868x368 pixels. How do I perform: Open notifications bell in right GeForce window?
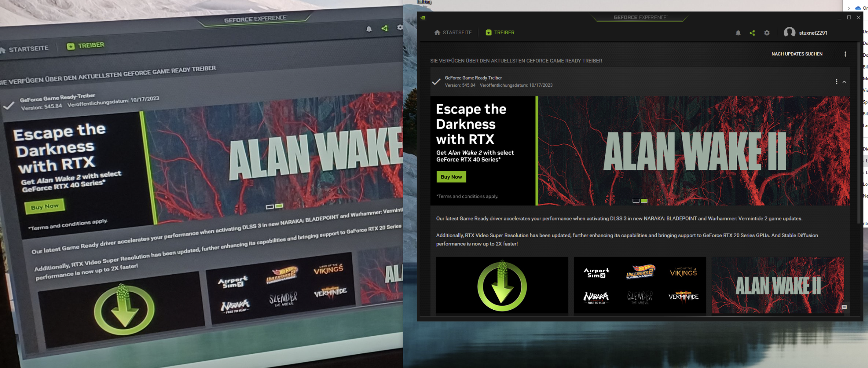[738, 33]
